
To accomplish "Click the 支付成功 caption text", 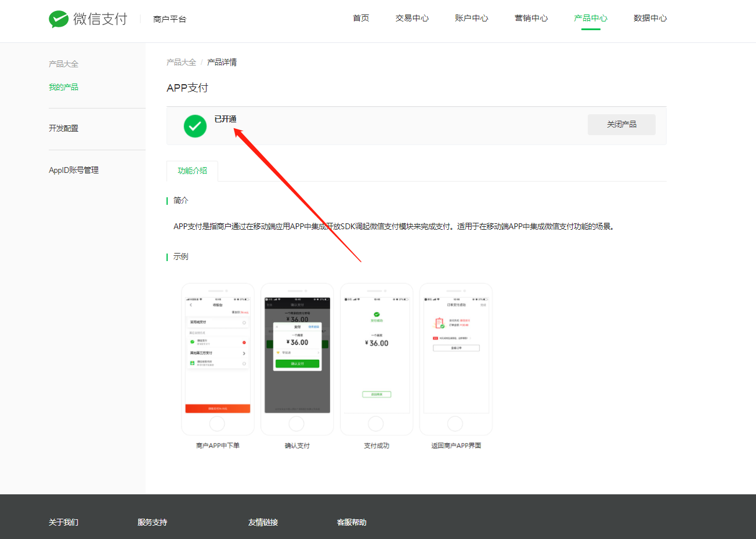I will [377, 446].
